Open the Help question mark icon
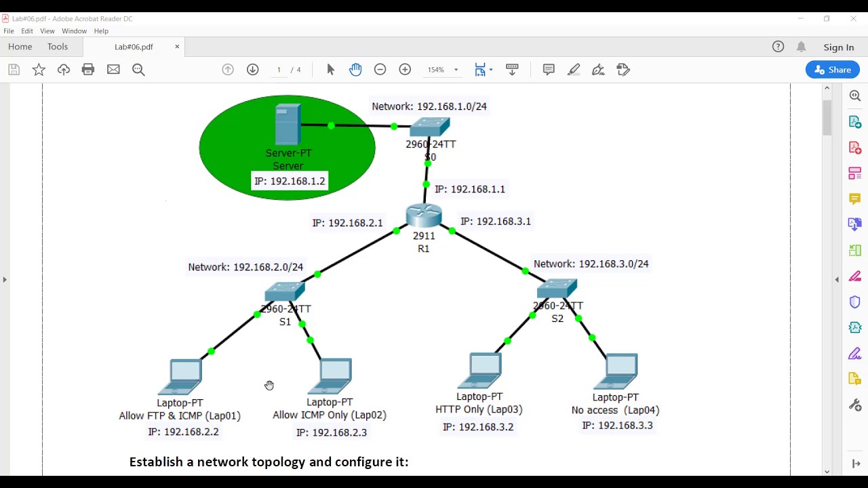Image resolution: width=868 pixels, height=488 pixels. pyautogui.click(x=778, y=47)
